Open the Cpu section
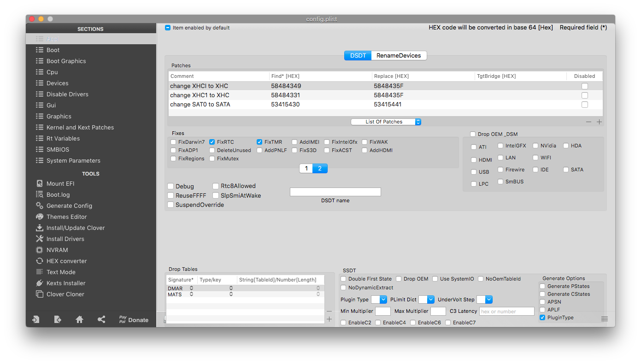 pyautogui.click(x=52, y=72)
